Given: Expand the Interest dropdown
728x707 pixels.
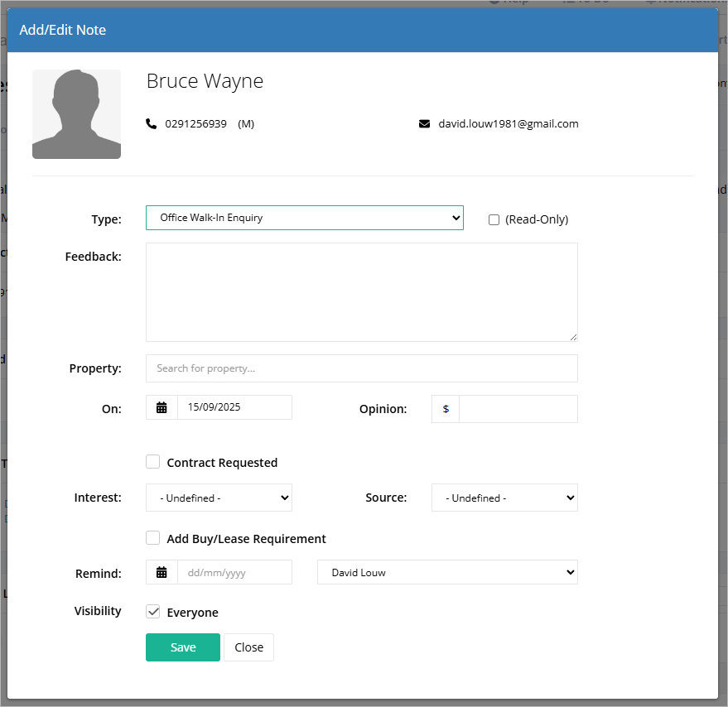Looking at the screenshot, I should click(219, 498).
